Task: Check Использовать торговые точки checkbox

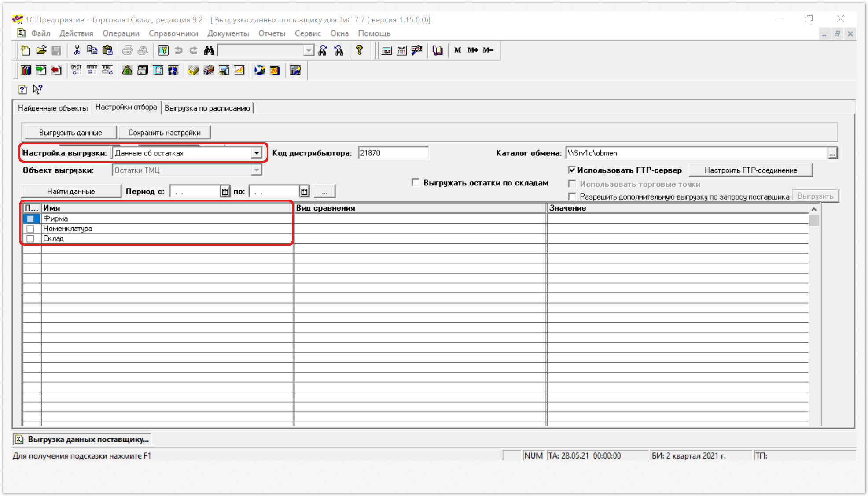Action: (x=572, y=184)
